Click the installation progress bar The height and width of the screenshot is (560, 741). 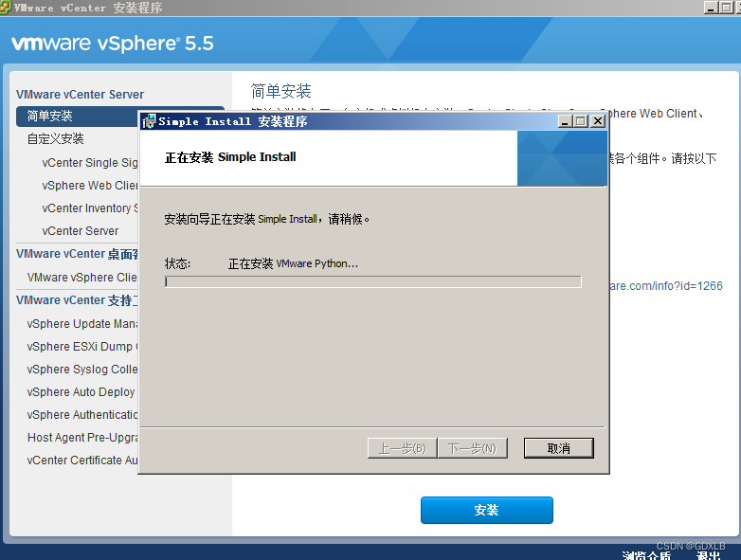coord(372,281)
